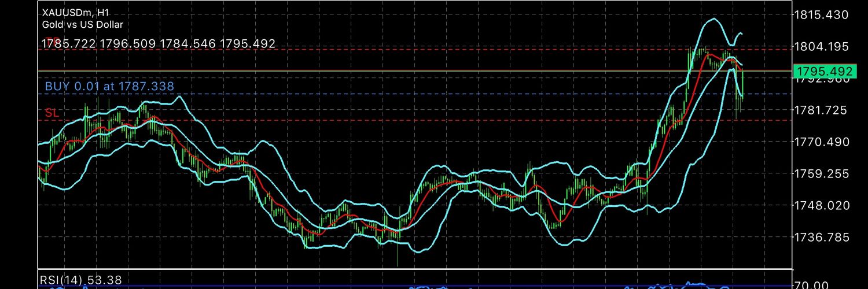Tap the low price value 1784.546
This screenshot has height=289, width=868.
pos(189,43)
